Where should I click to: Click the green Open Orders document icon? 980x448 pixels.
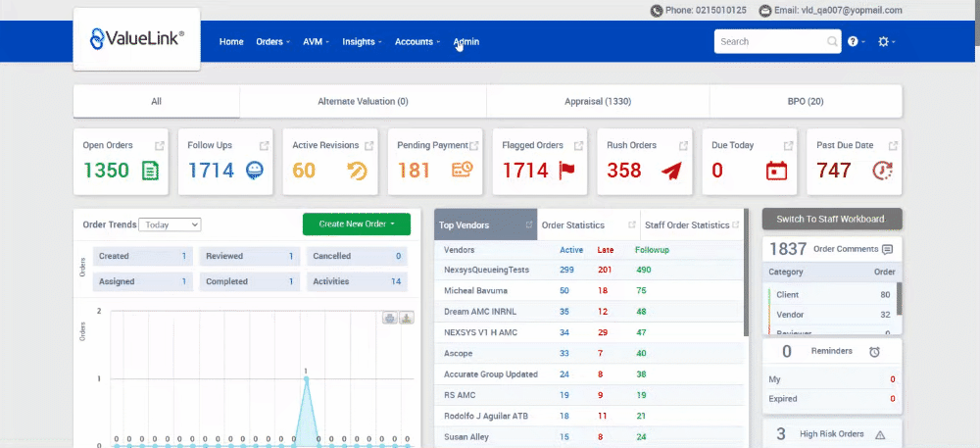click(x=150, y=171)
